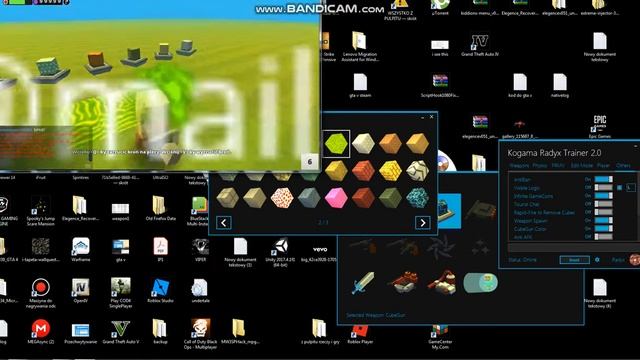The image size is (640, 360).
Task: Toggle the AntiBan switch
Action: [x=603, y=179]
